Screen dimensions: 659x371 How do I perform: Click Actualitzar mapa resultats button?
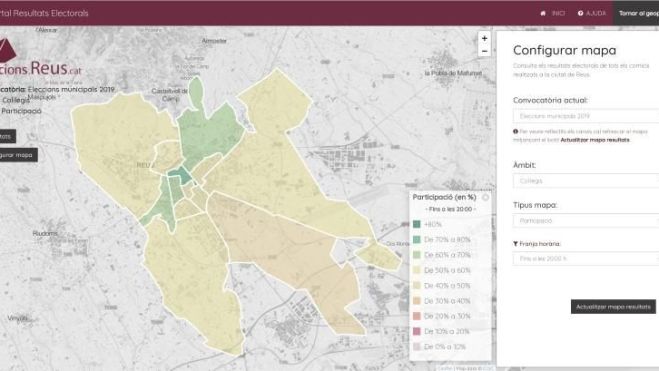click(613, 307)
